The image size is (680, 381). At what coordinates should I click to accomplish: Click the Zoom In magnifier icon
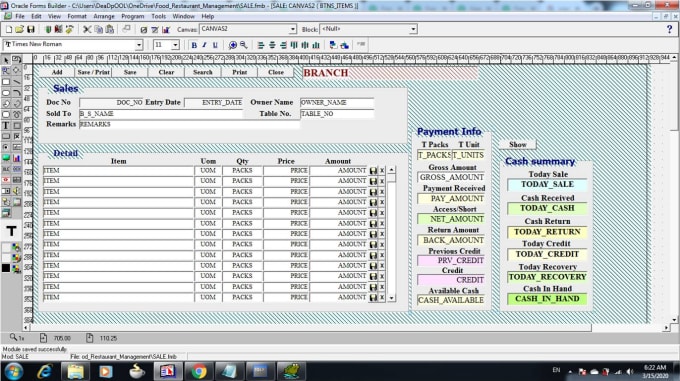[233, 45]
